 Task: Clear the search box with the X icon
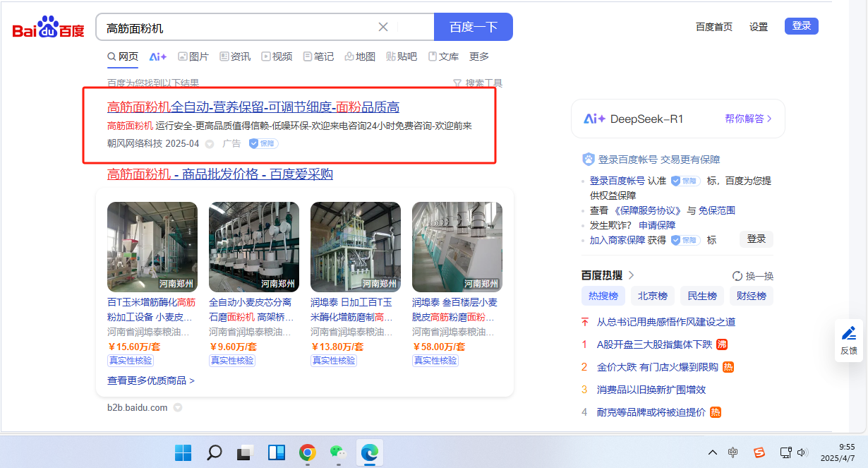[383, 28]
